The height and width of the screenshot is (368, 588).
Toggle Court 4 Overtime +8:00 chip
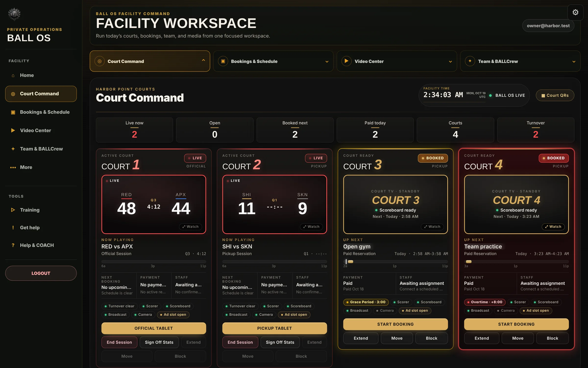point(485,302)
